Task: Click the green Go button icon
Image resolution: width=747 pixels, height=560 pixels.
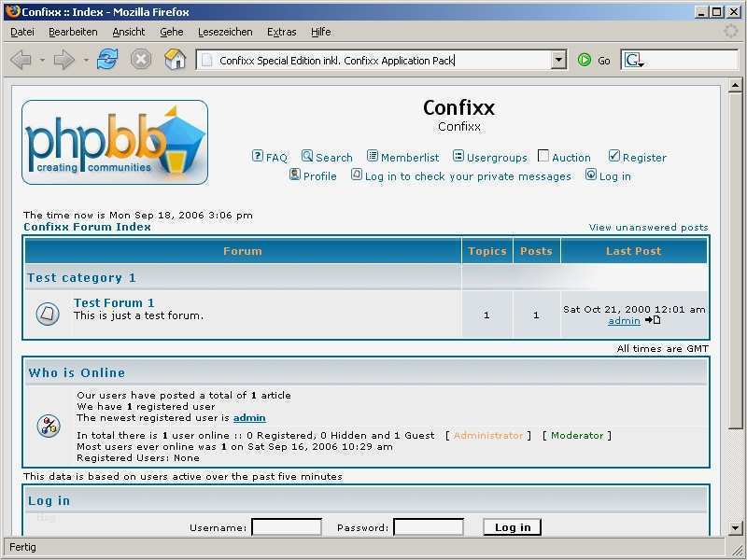Action: click(585, 60)
